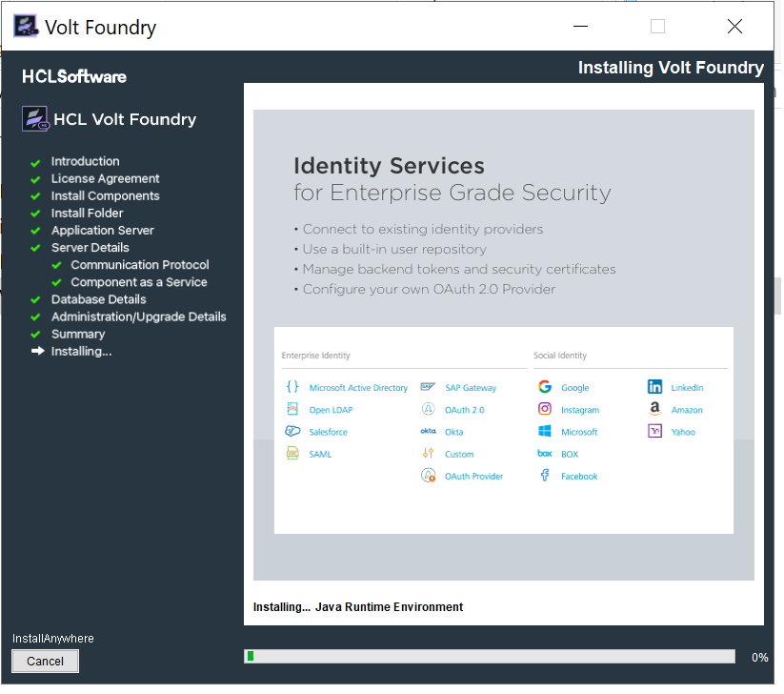Click the Volt Foundry title bar icon
The width and height of the screenshot is (784, 694).
tap(26, 27)
